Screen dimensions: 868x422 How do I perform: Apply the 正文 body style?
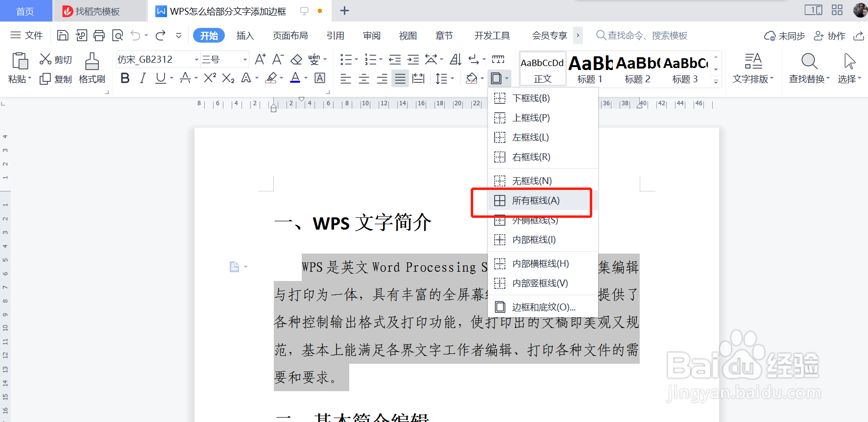(x=542, y=69)
